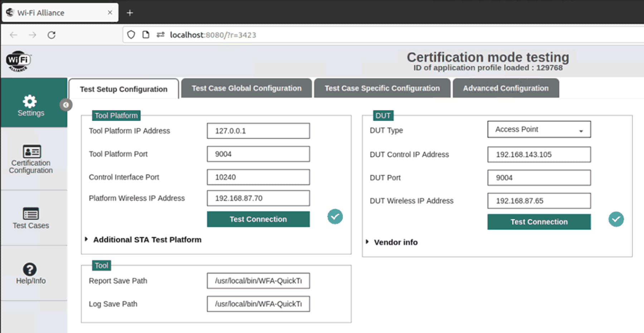Switch to Test Case Global Configuration tab
The width and height of the screenshot is (644, 333).
pyautogui.click(x=247, y=88)
